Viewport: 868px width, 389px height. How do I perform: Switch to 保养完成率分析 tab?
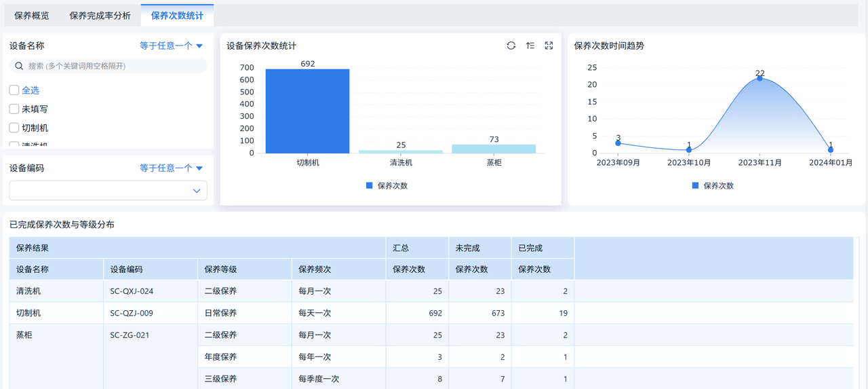pyautogui.click(x=100, y=16)
